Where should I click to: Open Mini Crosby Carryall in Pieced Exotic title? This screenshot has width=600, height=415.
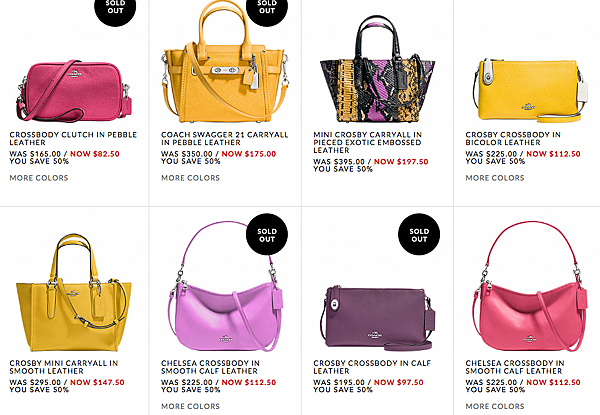coord(367,142)
